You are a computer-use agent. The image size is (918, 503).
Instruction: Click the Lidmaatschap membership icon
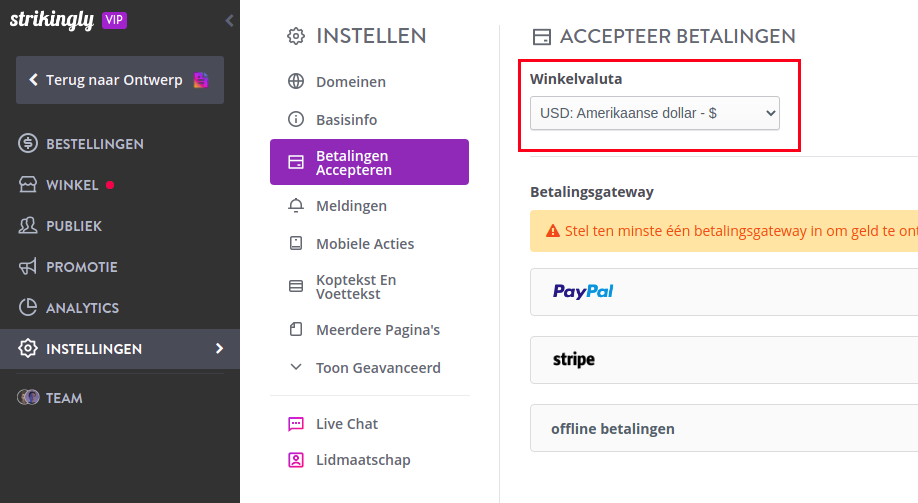pyautogui.click(x=296, y=460)
